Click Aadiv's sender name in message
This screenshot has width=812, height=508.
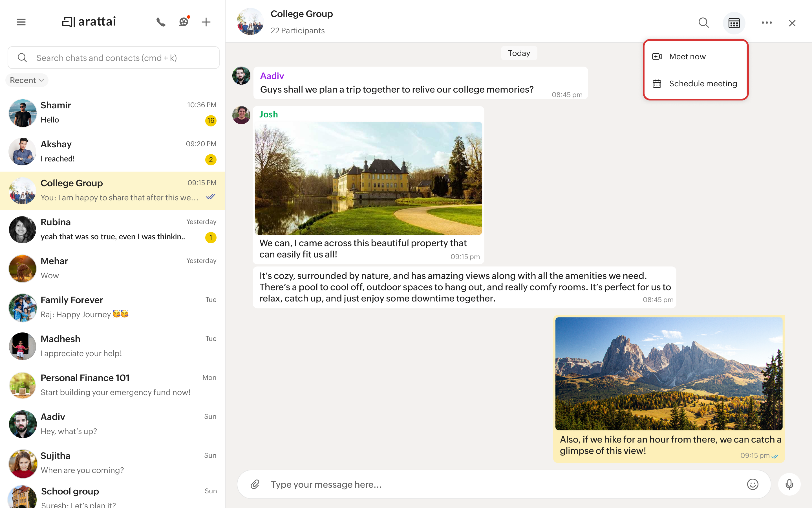click(272, 76)
